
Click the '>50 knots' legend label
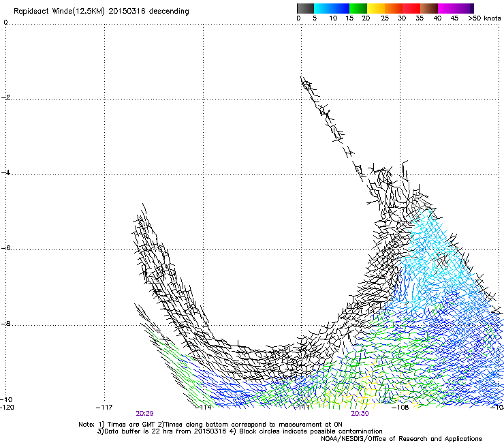click(484, 18)
